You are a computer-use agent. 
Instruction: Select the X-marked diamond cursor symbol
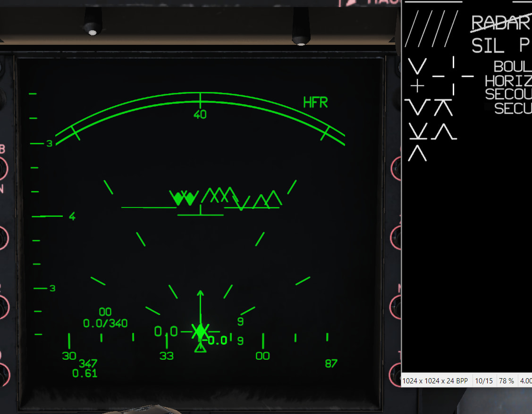[x=201, y=331]
